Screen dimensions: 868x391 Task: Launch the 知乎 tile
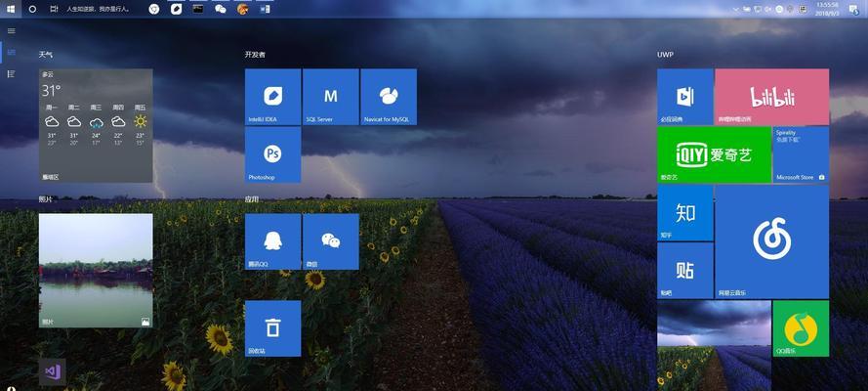tap(685, 213)
